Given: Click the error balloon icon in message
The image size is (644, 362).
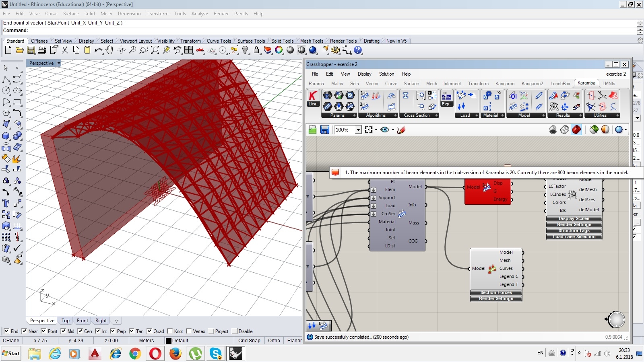Looking at the screenshot, I should tap(335, 172).
